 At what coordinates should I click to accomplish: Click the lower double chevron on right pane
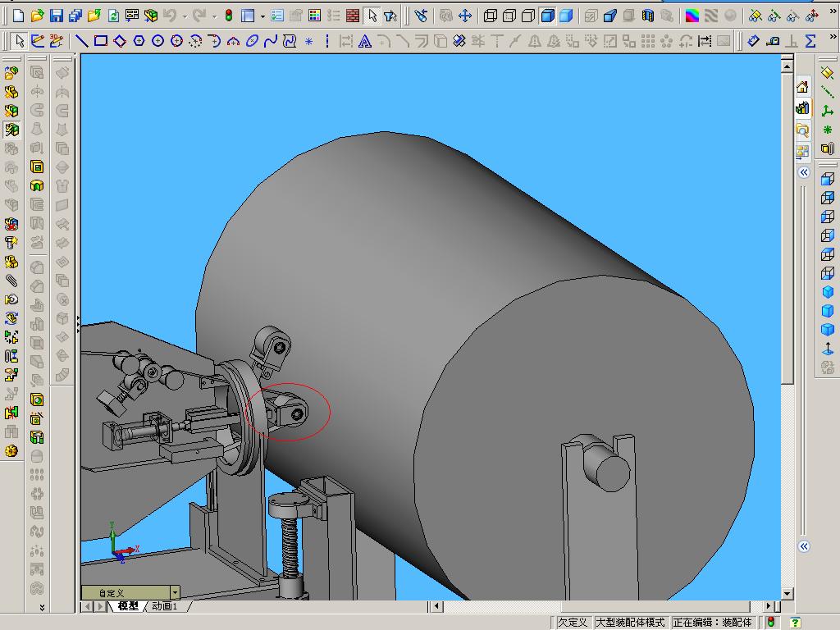pos(804,546)
